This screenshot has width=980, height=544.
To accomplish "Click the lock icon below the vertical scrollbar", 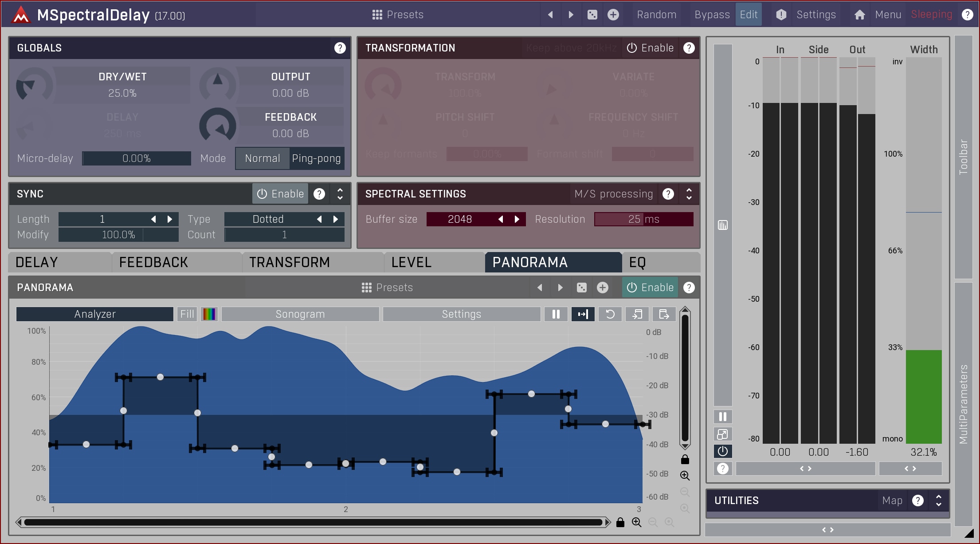I will point(685,459).
